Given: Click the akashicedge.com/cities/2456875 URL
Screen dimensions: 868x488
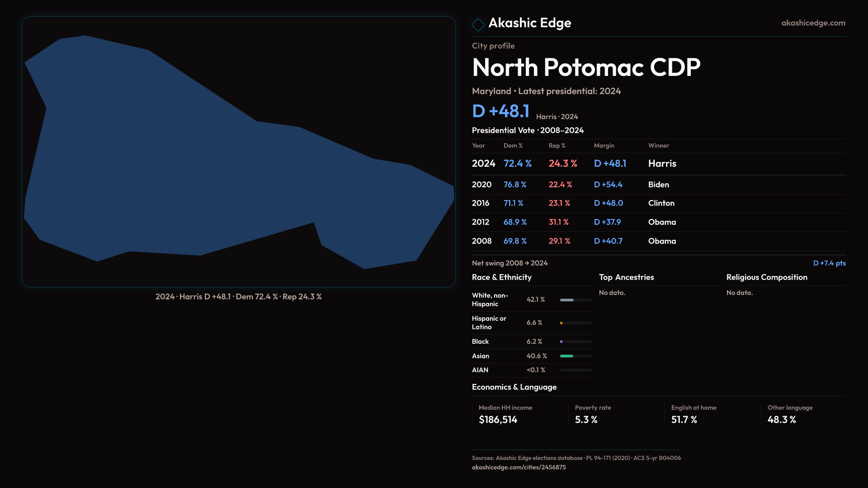Looking at the screenshot, I should (x=519, y=467).
